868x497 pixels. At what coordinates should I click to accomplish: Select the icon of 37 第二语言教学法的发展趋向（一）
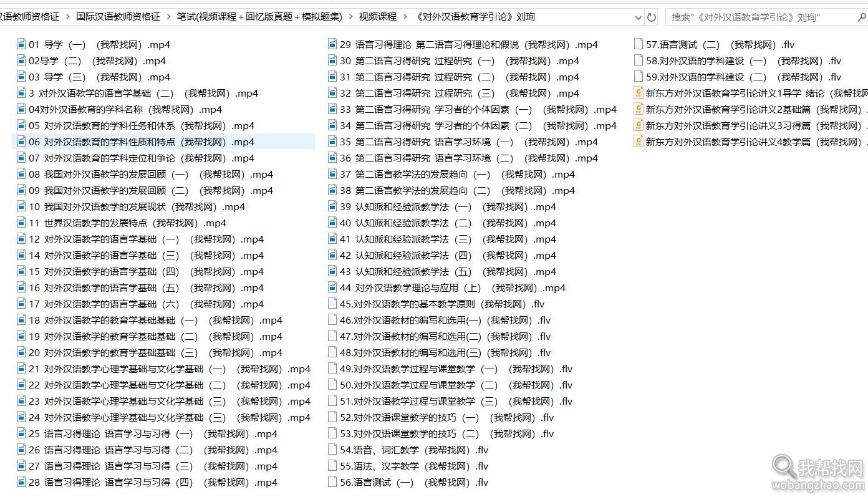[x=332, y=174]
